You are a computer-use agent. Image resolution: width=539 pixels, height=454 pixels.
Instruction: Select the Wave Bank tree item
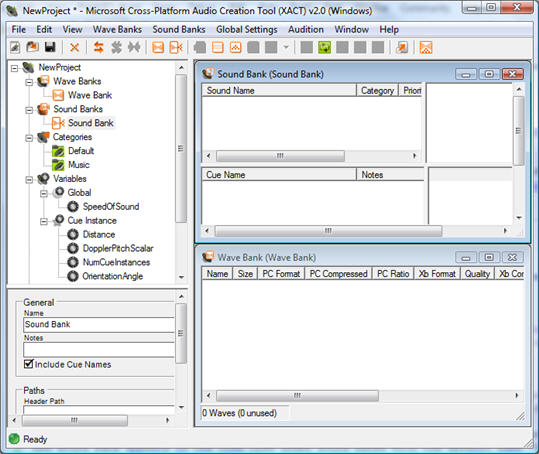click(90, 95)
